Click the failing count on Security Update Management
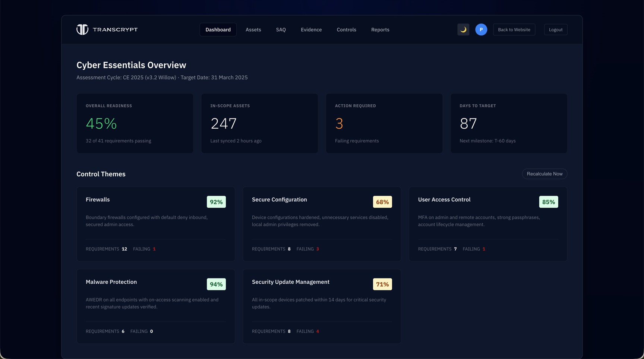Viewport: 644px width, 359px height. [318, 331]
